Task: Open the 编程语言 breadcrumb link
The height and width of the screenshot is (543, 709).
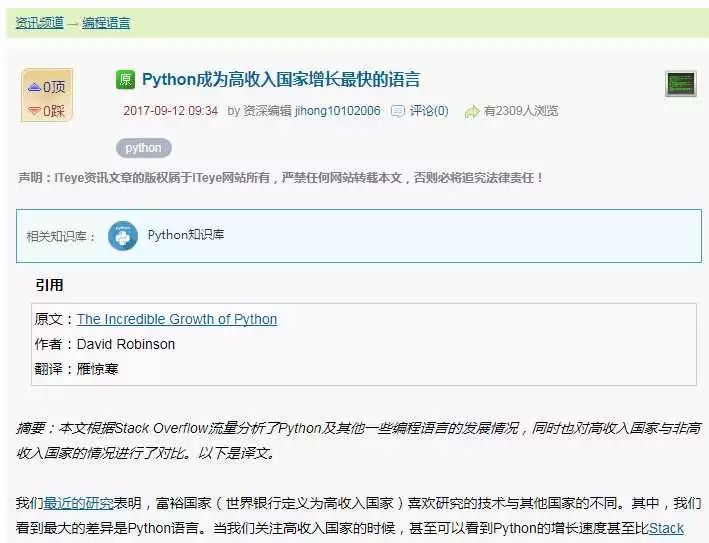Action: point(106,23)
